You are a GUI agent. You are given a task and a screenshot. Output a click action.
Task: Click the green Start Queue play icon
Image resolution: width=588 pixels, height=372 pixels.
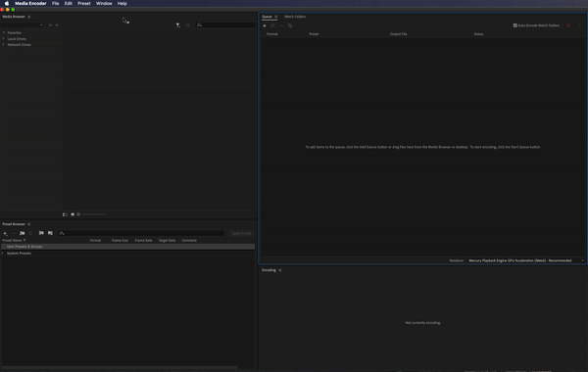[x=580, y=25]
